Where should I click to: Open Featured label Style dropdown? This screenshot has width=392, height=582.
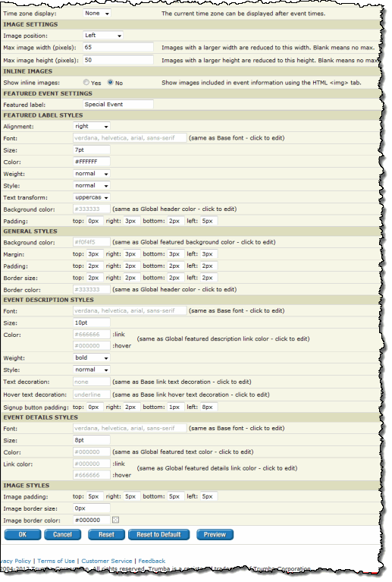tap(92, 186)
